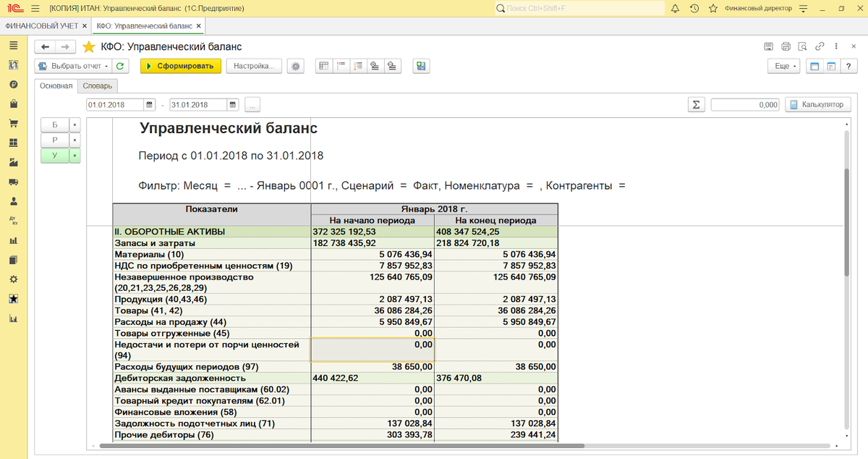
Task: Close the КФО: Управленческий баланс tab
Action: tap(199, 25)
